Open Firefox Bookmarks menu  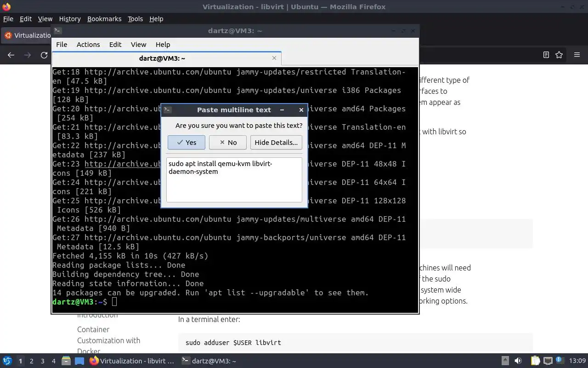tap(104, 19)
